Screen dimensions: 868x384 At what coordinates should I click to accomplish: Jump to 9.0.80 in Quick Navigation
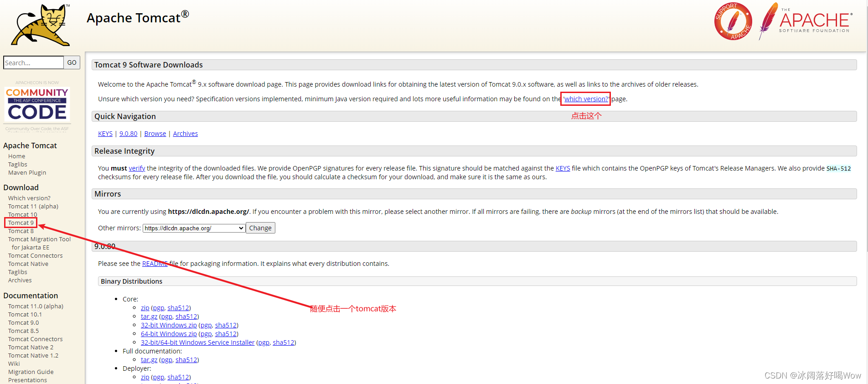pyautogui.click(x=128, y=134)
